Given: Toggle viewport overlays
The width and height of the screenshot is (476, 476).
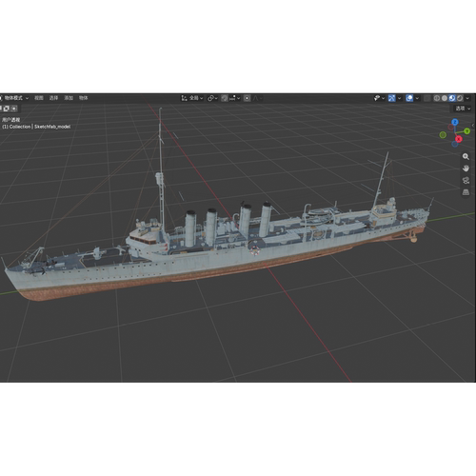Looking at the screenshot, I should pos(409,98).
